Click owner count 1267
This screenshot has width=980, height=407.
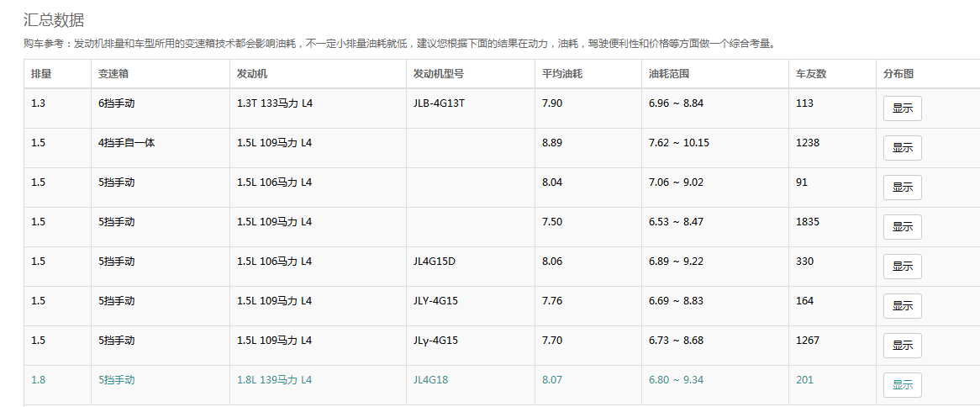pos(808,341)
